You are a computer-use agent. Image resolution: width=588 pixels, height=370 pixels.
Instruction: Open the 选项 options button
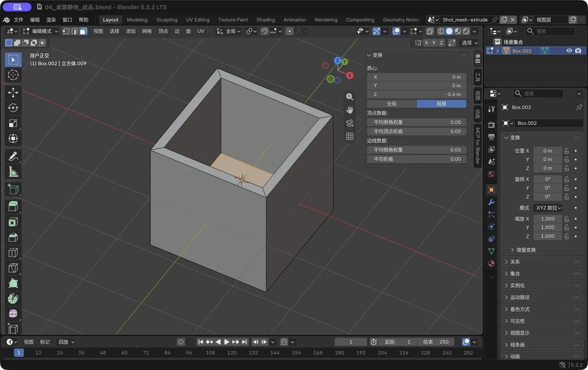coord(469,43)
